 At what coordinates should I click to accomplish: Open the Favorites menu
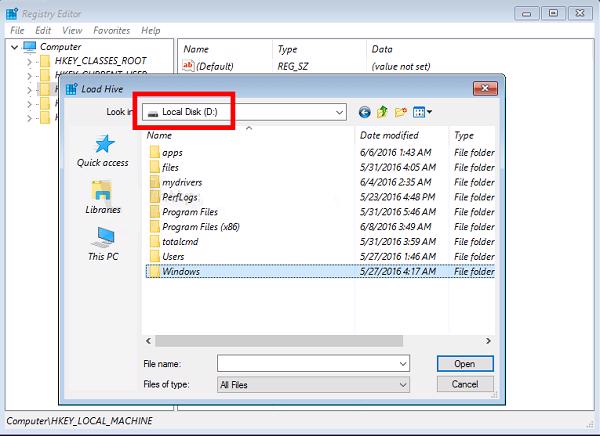pos(112,31)
